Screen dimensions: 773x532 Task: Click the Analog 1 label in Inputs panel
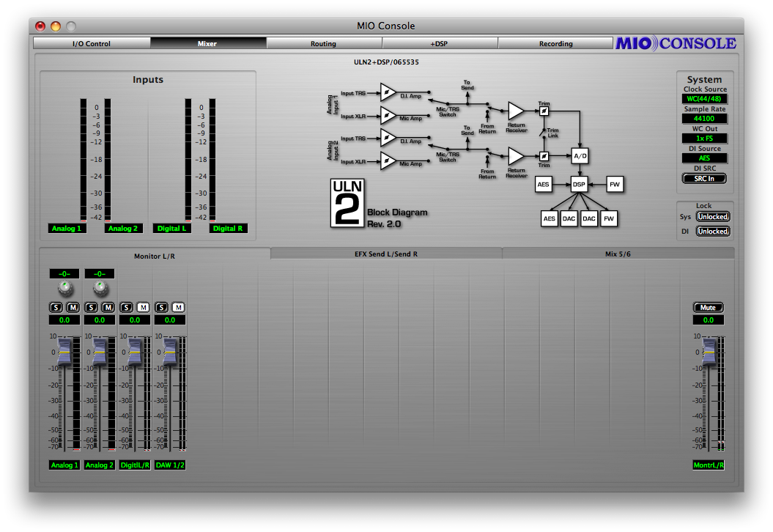click(x=67, y=229)
